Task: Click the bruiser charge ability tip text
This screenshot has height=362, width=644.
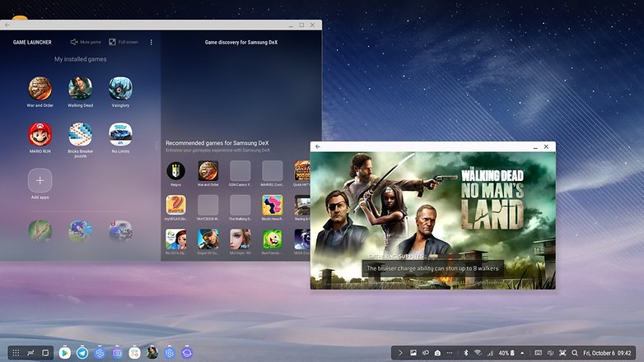Action: point(432,268)
